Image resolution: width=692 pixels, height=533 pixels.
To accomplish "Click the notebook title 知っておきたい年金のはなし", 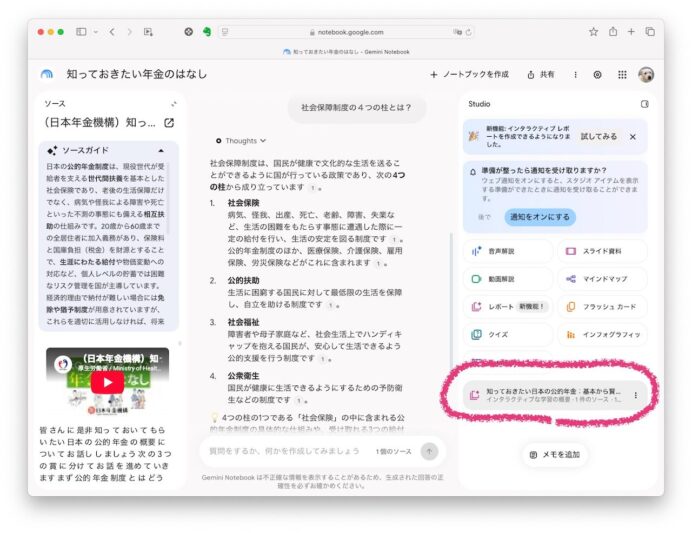I will (136, 74).
